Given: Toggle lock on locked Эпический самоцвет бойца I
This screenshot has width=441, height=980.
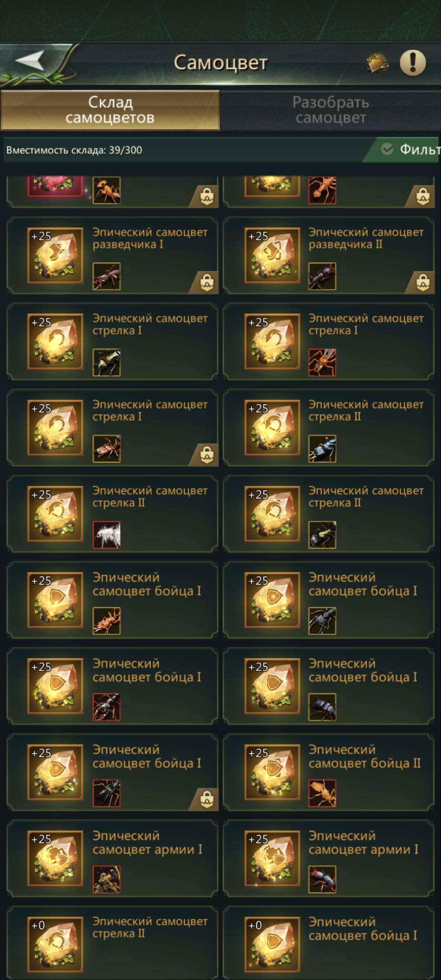Looking at the screenshot, I should [207, 799].
